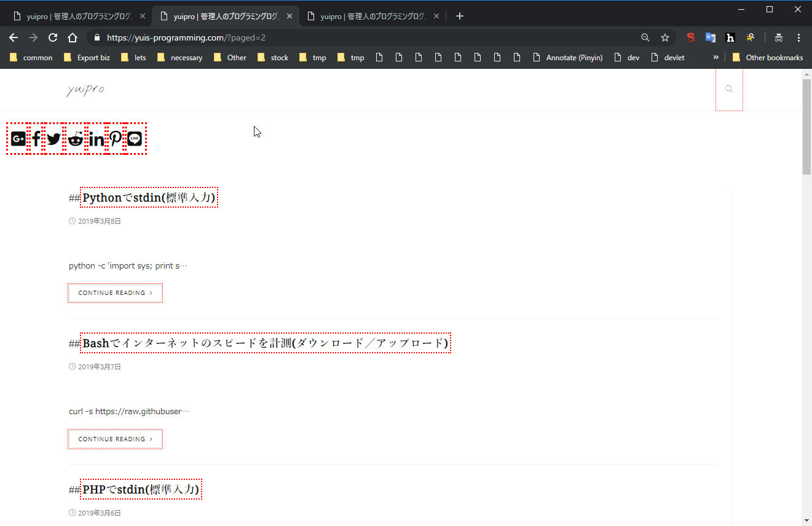Continue reading the Python stdin post
The height and width of the screenshot is (526, 812).
115,293
